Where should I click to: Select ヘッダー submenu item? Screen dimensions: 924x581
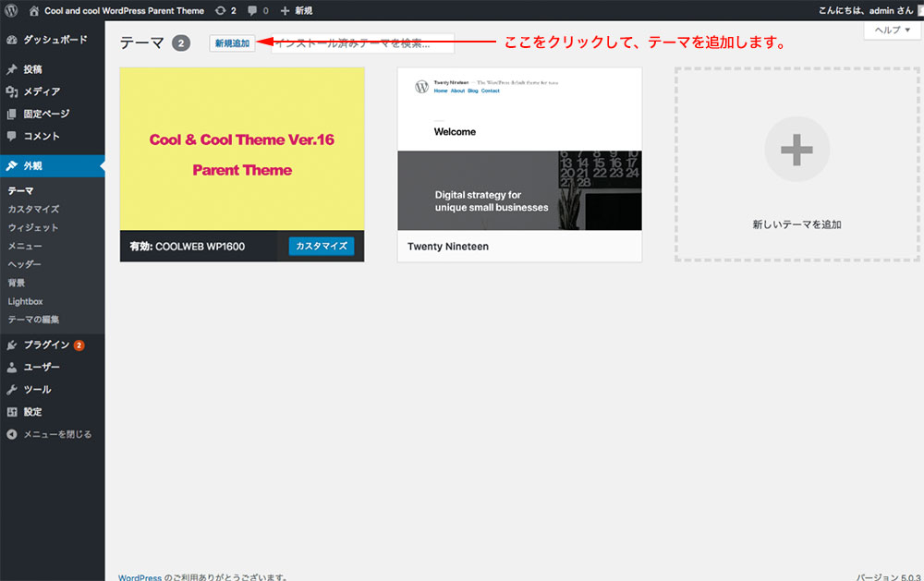coord(24,264)
